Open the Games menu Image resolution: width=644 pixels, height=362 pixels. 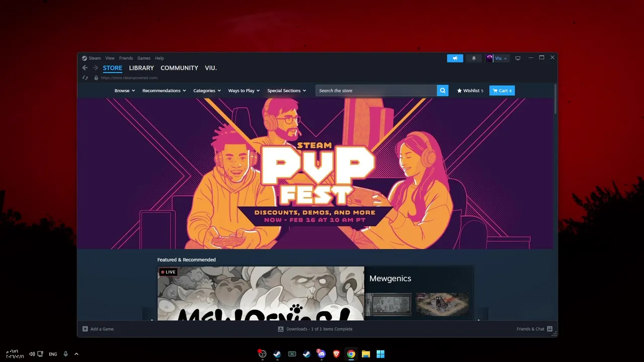[x=144, y=58]
